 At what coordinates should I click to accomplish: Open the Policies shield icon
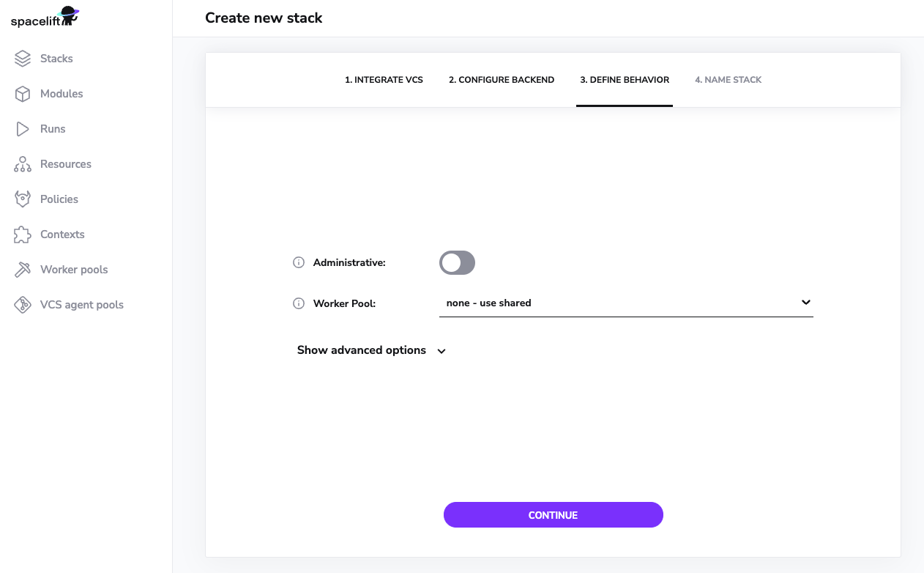[x=23, y=199]
